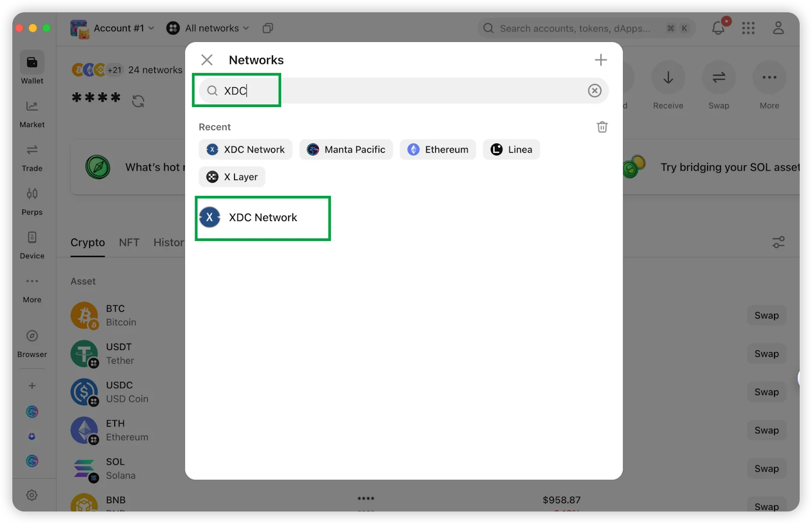Image resolution: width=812 pixels, height=524 pixels.
Task: Select XDC Network from search results
Action: tap(262, 218)
